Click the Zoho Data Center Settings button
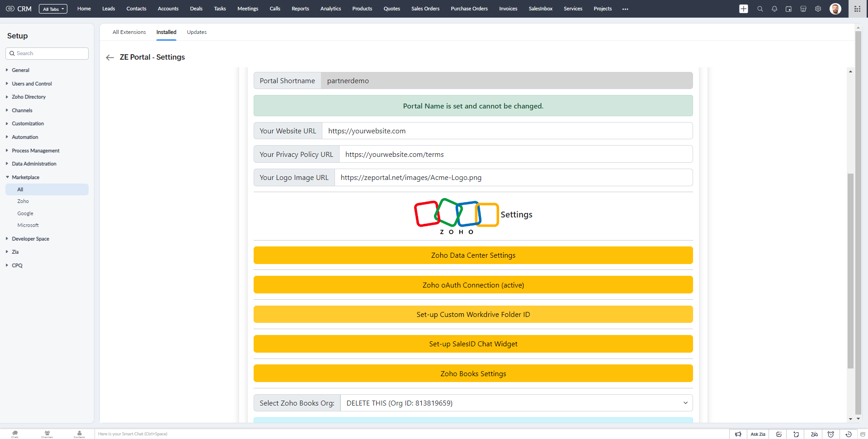 [473, 255]
